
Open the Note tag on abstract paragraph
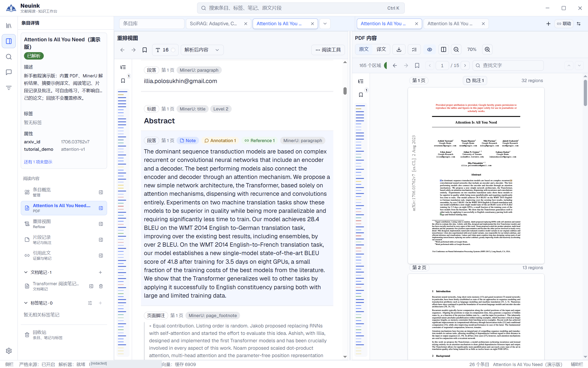pos(188,141)
